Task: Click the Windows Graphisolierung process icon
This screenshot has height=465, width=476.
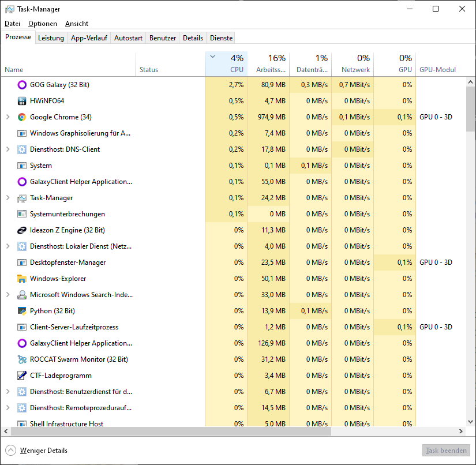Action: click(22, 133)
